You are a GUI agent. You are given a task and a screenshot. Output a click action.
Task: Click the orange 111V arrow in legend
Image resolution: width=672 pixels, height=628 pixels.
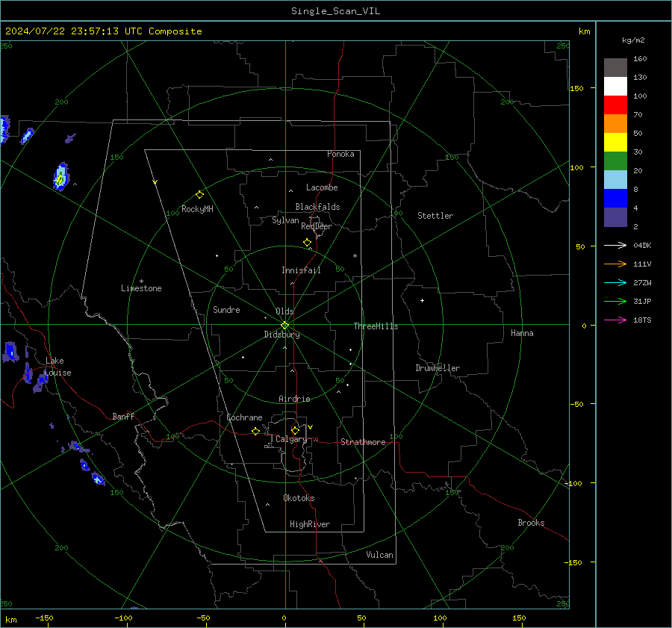(615, 264)
